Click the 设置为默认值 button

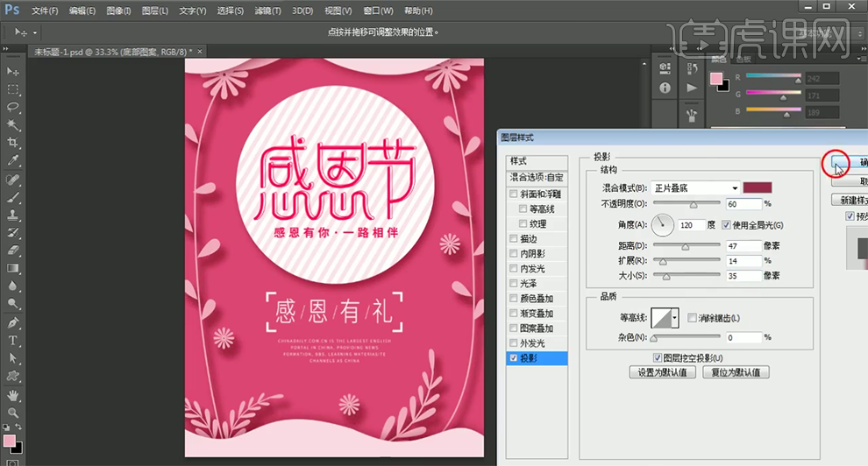(663, 372)
